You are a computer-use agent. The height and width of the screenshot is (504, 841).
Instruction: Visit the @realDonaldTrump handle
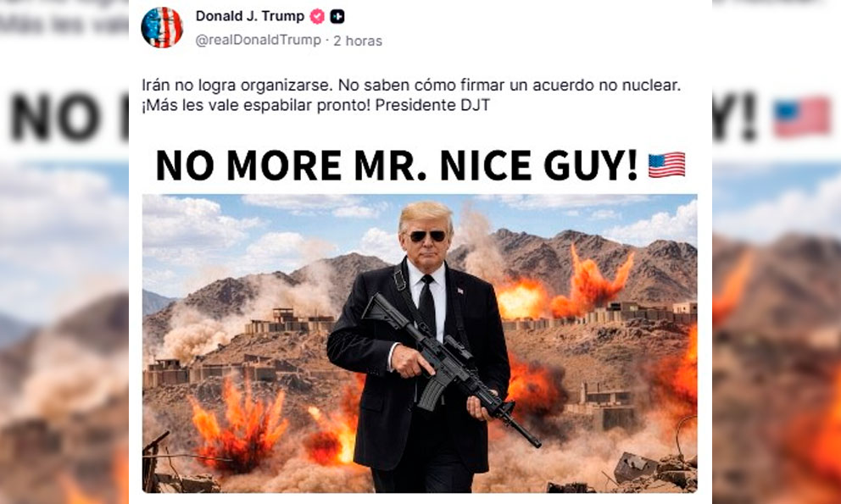pyautogui.click(x=258, y=40)
